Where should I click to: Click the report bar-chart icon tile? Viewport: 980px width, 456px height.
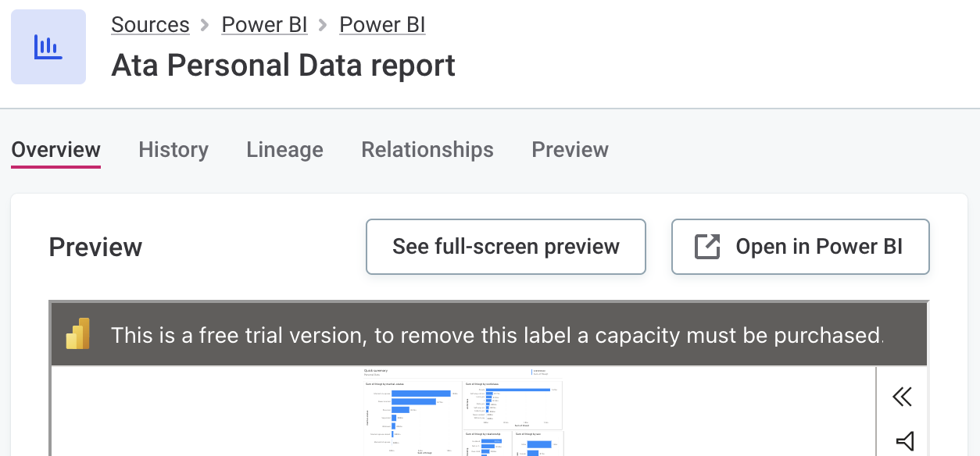tap(48, 47)
